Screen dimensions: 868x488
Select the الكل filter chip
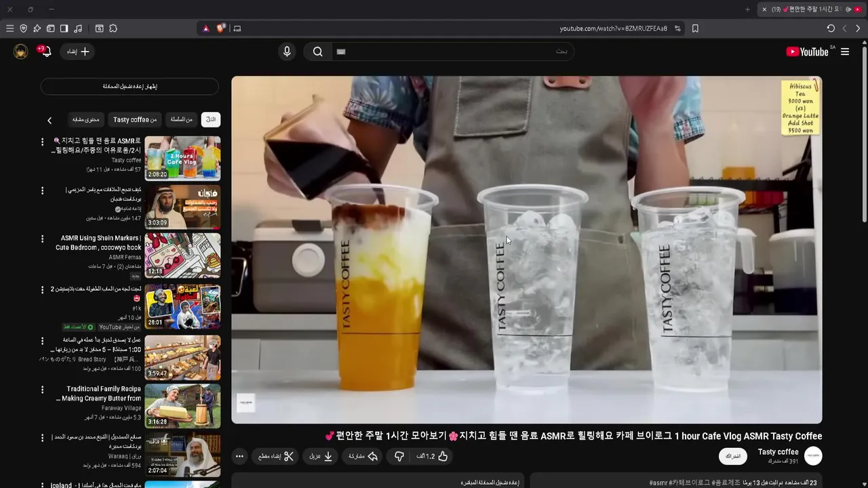pyautogui.click(x=211, y=119)
